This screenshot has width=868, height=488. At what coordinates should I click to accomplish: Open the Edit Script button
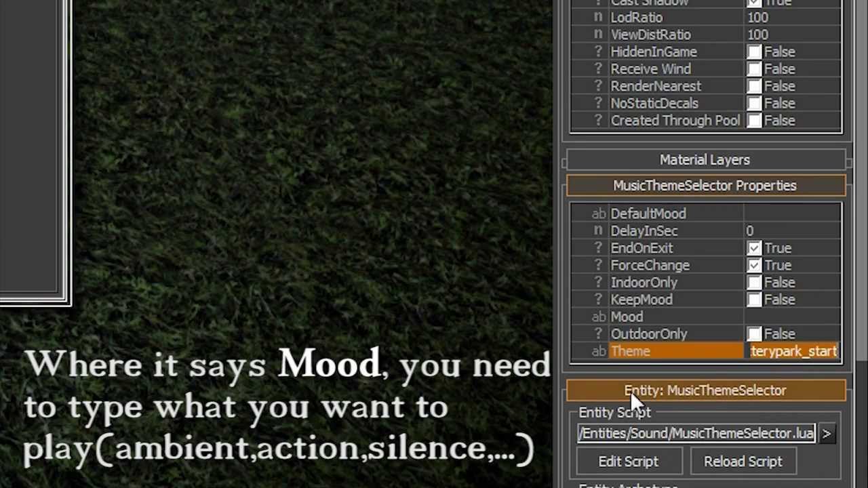tap(629, 462)
